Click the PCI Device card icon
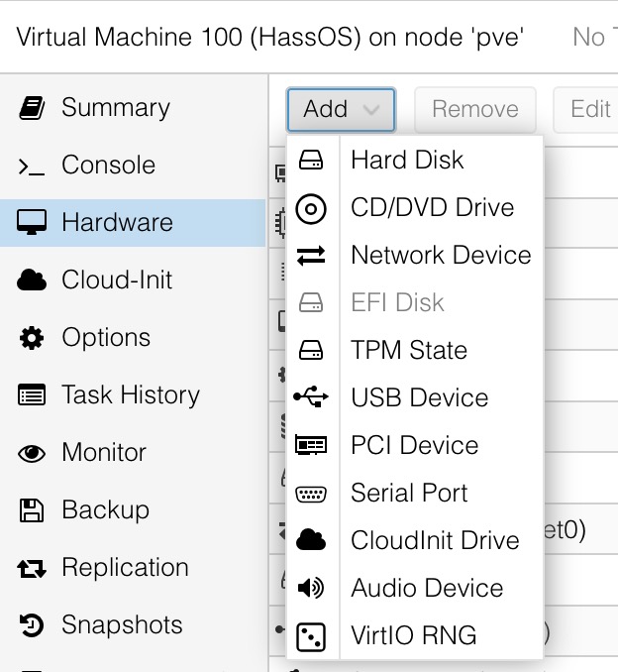This screenshot has width=618, height=672. point(311,445)
